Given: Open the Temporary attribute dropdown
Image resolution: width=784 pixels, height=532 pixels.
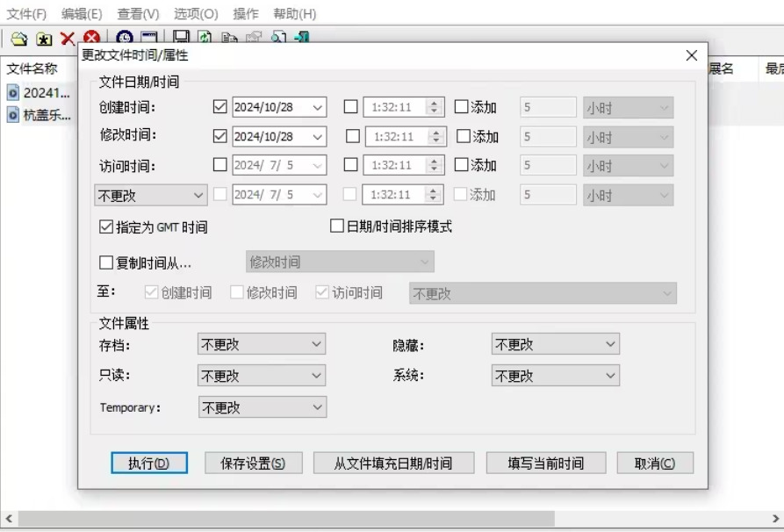Looking at the screenshot, I should tap(263, 407).
